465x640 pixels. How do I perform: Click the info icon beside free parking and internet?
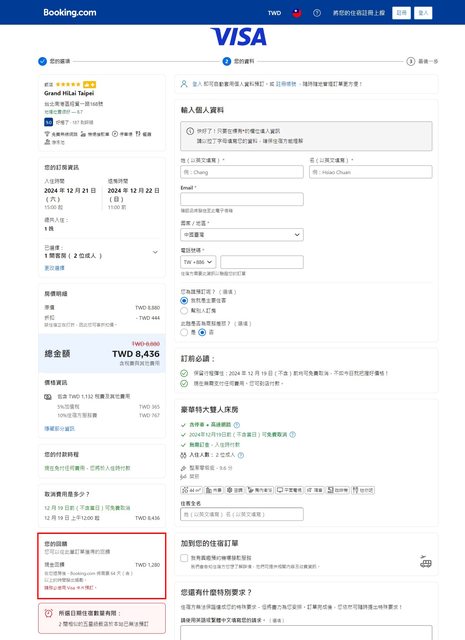pos(237,425)
